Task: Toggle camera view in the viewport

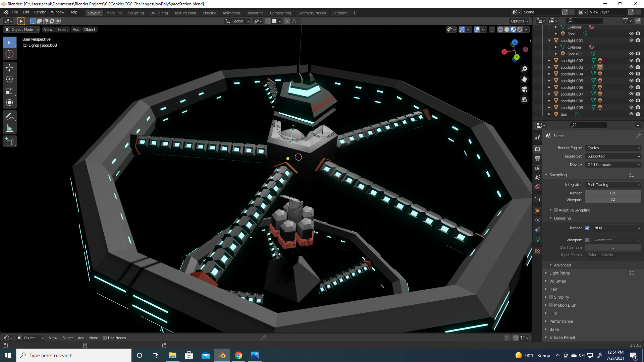Action: click(524, 89)
